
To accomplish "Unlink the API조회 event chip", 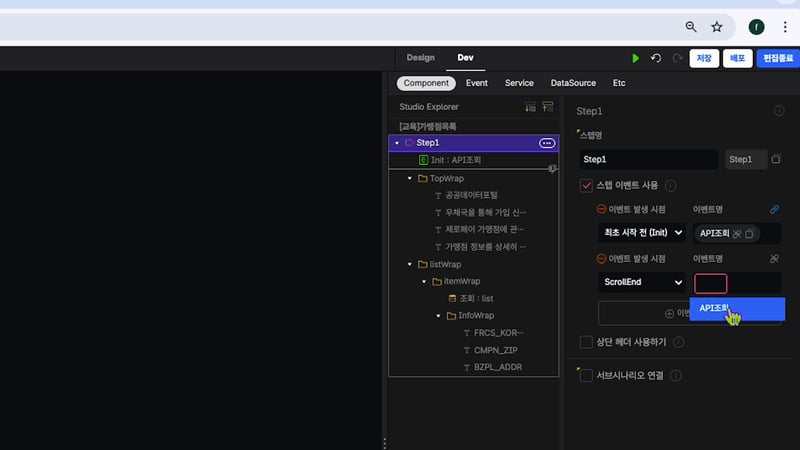I will click(x=737, y=234).
